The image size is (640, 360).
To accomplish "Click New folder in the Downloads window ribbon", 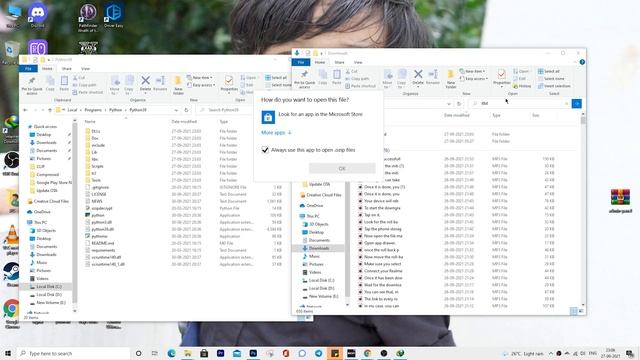I will pos(451,79).
